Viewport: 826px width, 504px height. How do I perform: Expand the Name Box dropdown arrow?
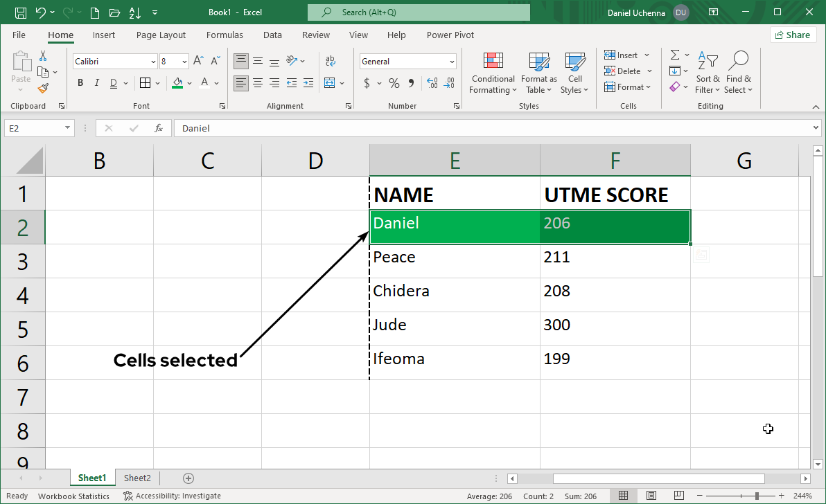(67, 128)
